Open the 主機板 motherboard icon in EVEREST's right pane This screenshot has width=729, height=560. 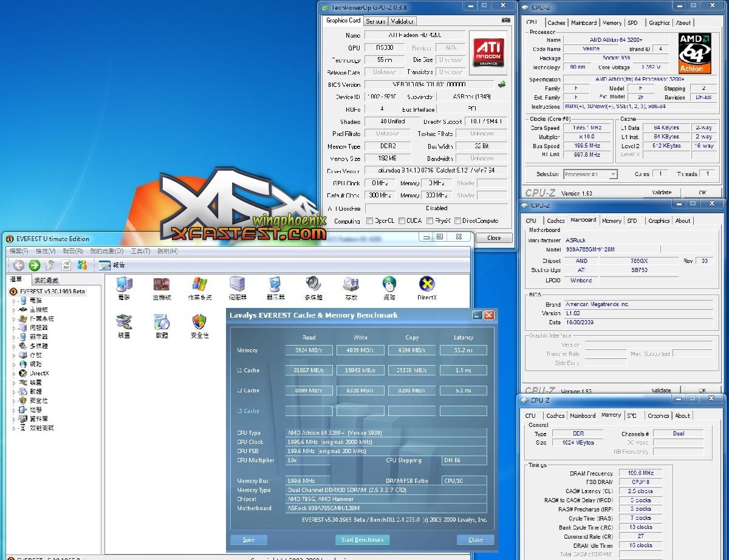(x=162, y=284)
